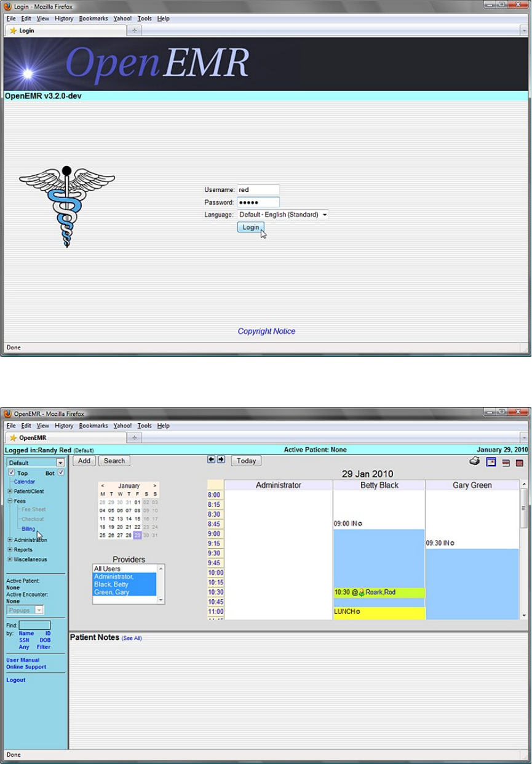
Task: Show next month in mini calendar
Action: [155, 486]
